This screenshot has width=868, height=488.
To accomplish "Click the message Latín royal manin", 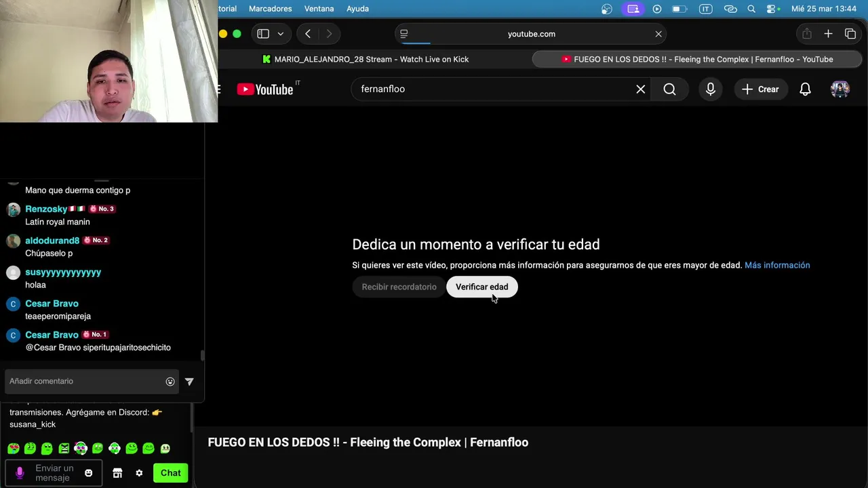I will [58, 222].
